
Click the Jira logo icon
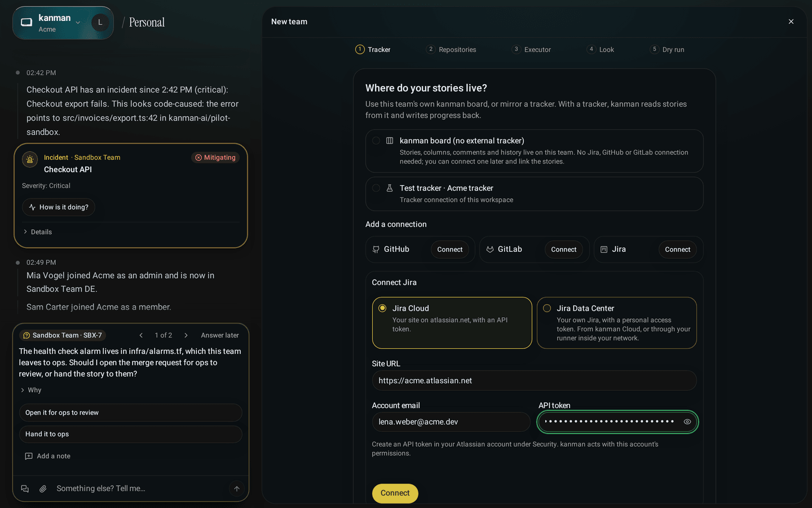pyautogui.click(x=604, y=249)
